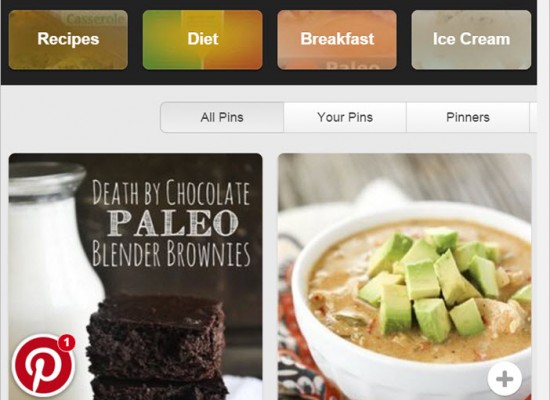Viewport: 550px width, 400px height.
Task: Switch to the All Pins tab
Action: (222, 117)
